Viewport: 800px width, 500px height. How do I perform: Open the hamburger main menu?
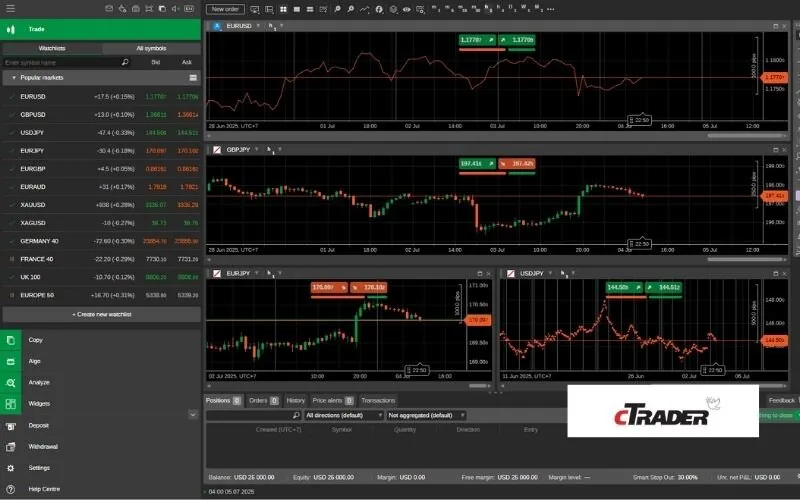click(x=10, y=9)
